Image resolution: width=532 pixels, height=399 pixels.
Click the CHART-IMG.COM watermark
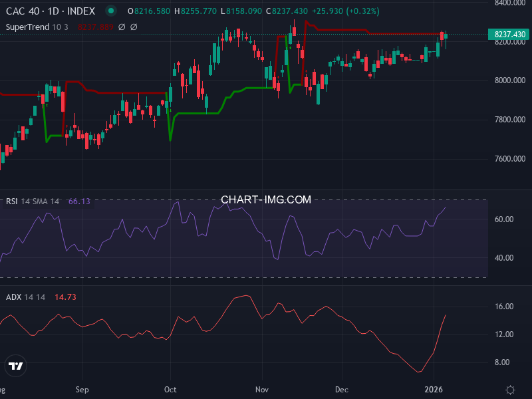pyautogui.click(x=265, y=199)
